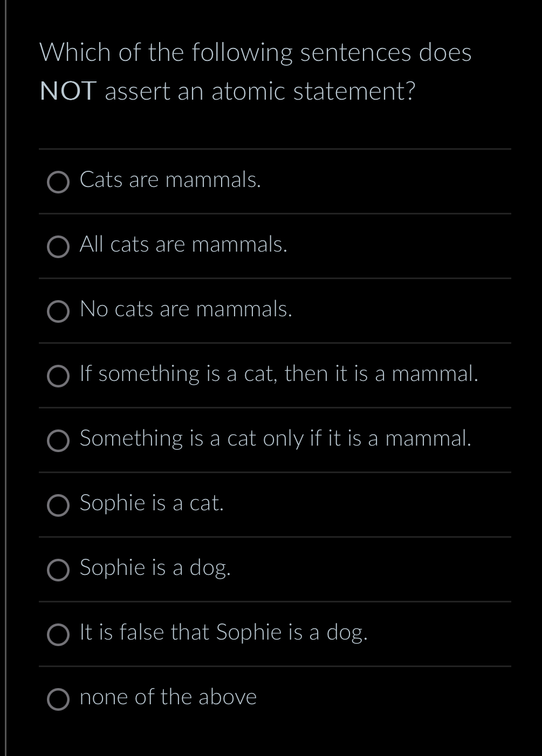The height and width of the screenshot is (756, 542).
Task: Select the radio button for "No cats are mammals."
Action: tap(58, 311)
